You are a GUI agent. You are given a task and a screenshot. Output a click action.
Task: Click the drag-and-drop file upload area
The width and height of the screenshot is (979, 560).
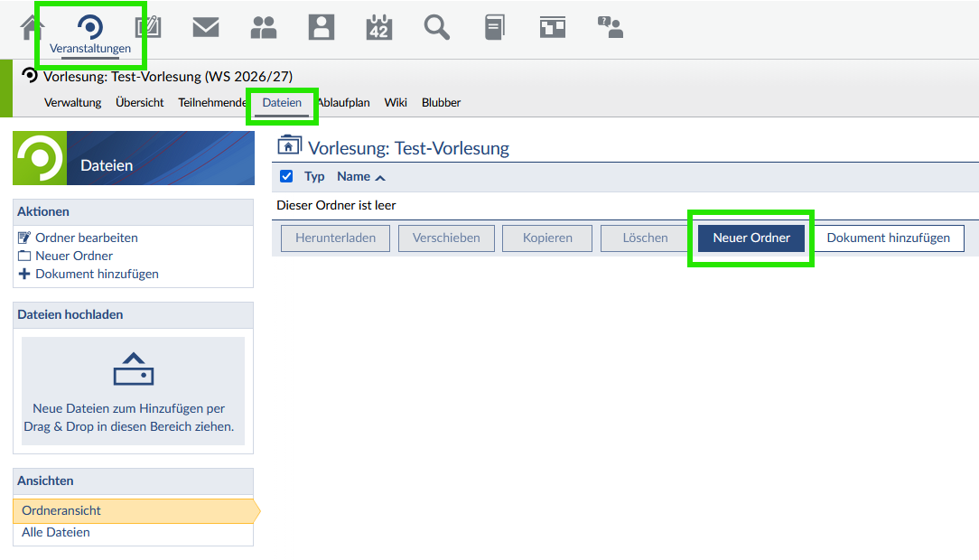coord(133,391)
